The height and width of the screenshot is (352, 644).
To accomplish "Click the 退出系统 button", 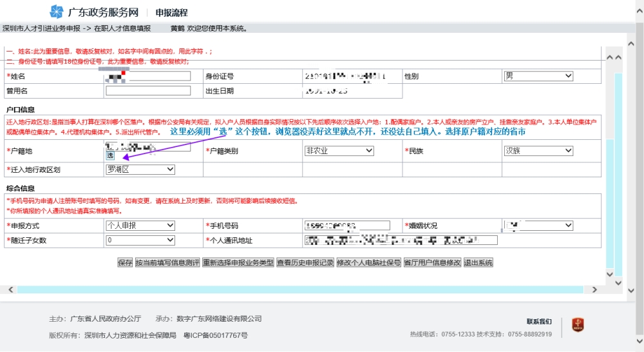I will [x=478, y=263].
